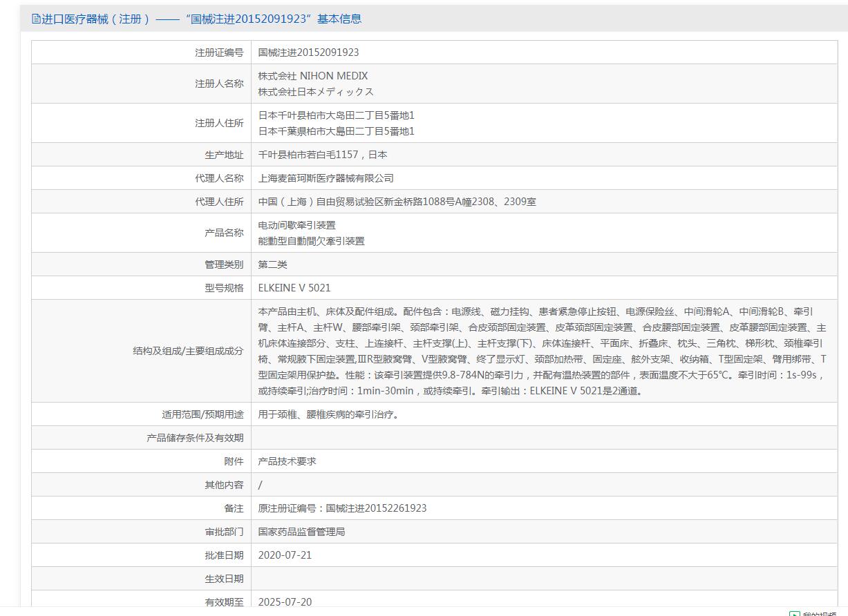
Task: Click the 其他内容 label
Action: coord(224,485)
